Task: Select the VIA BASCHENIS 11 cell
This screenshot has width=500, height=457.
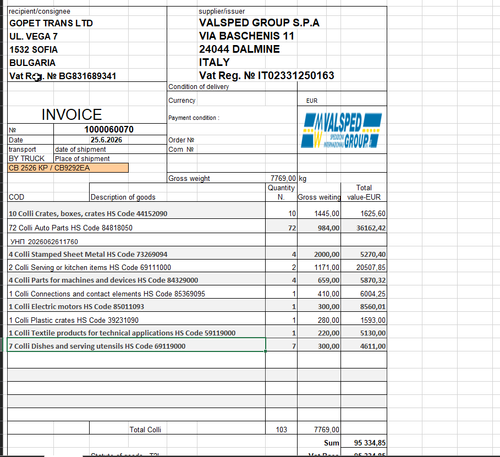Action: pyautogui.click(x=246, y=36)
